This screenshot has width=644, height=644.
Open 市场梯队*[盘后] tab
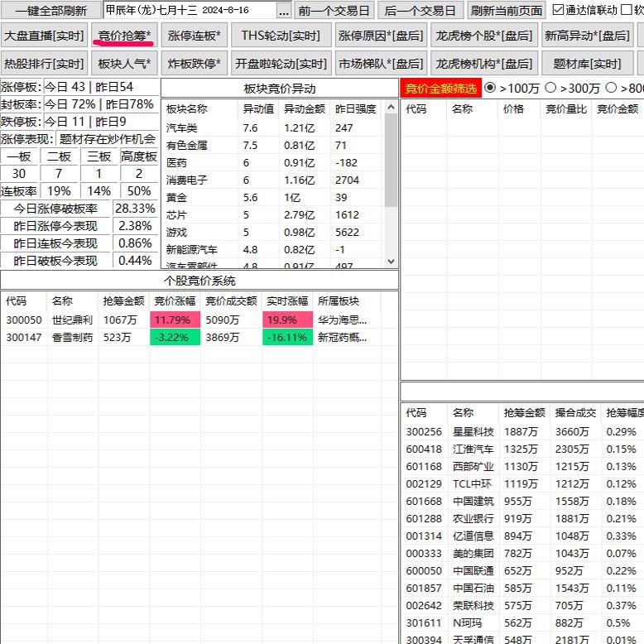tap(381, 63)
